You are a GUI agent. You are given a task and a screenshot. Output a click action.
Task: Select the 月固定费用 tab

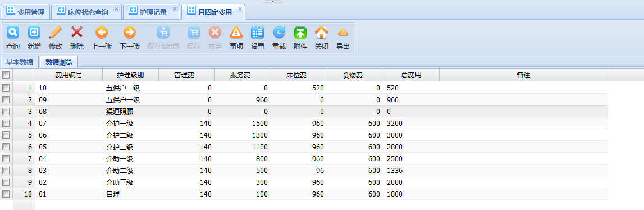213,12
